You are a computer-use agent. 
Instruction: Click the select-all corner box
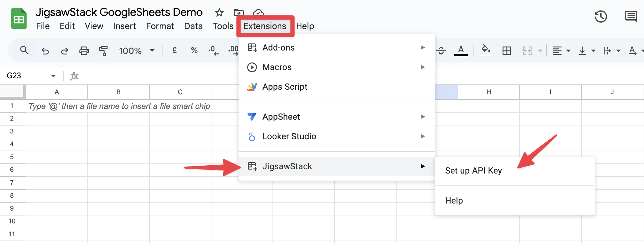[13, 92]
